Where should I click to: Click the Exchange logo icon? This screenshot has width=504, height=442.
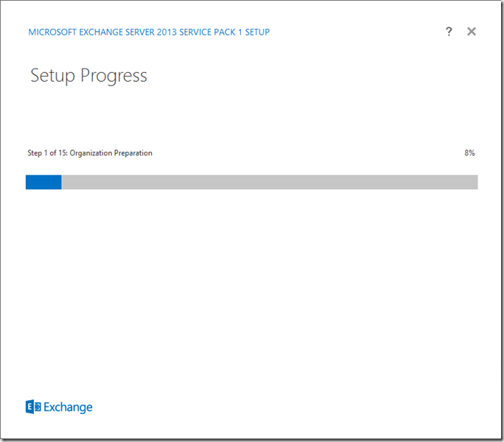33,407
